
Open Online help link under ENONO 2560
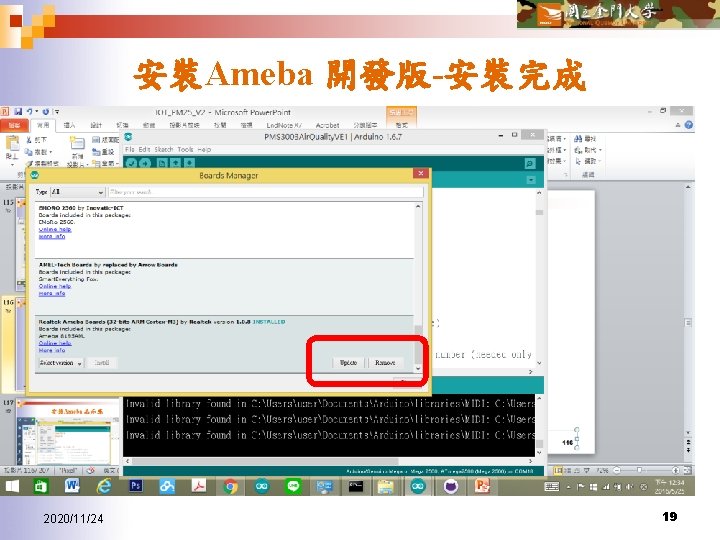[x=55, y=229]
